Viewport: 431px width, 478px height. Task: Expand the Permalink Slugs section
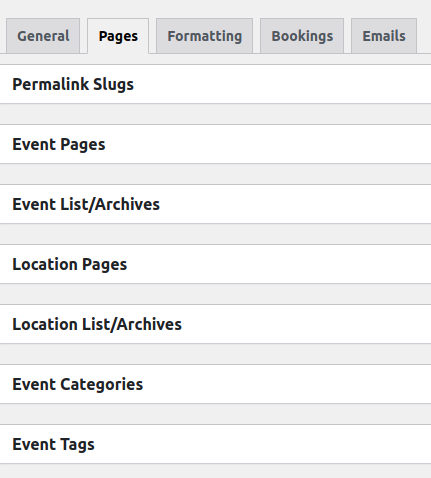[215, 84]
